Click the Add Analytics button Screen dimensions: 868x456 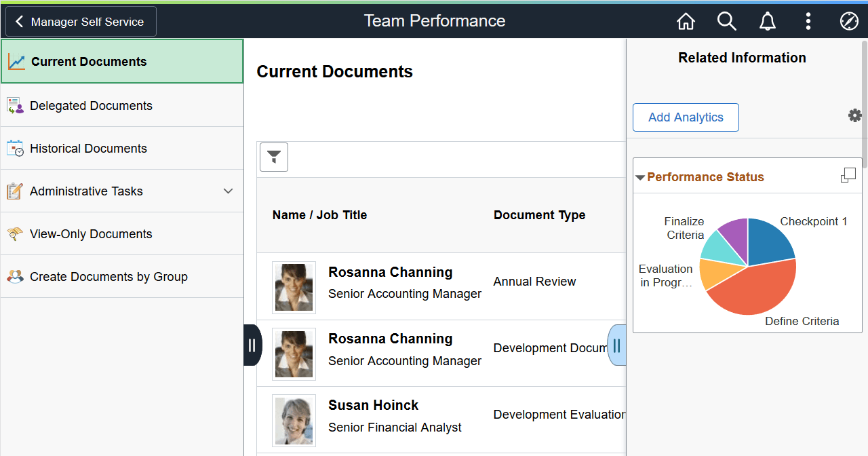point(686,117)
